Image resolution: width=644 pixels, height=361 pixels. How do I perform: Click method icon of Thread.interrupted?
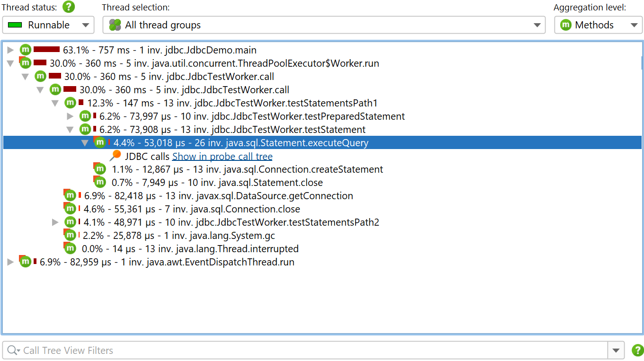(x=70, y=248)
